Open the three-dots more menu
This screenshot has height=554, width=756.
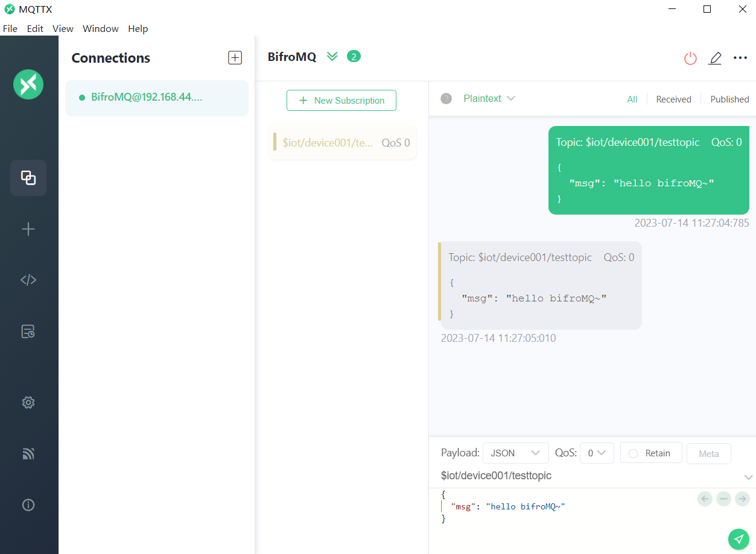click(x=740, y=58)
